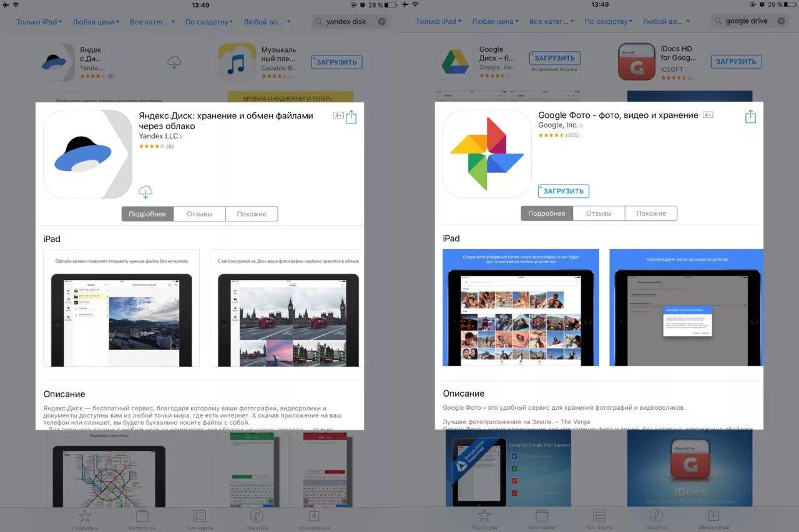Tap the Google Диск triangle app icon
The image size is (799, 532).
(x=455, y=62)
